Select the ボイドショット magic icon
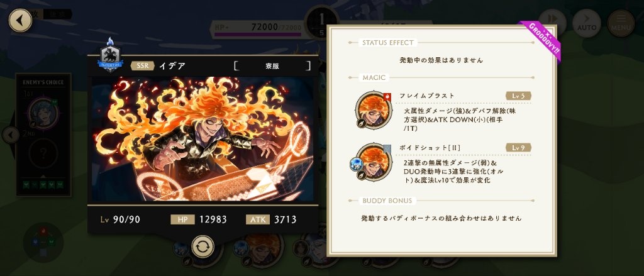This screenshot has width=644, height=276. tap(374, 162)
